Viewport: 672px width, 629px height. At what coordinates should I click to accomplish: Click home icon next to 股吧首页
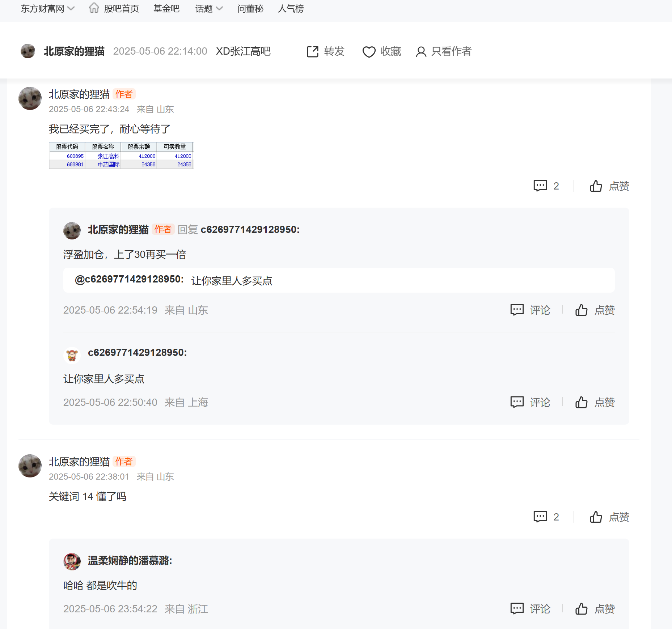coord(94,8)
